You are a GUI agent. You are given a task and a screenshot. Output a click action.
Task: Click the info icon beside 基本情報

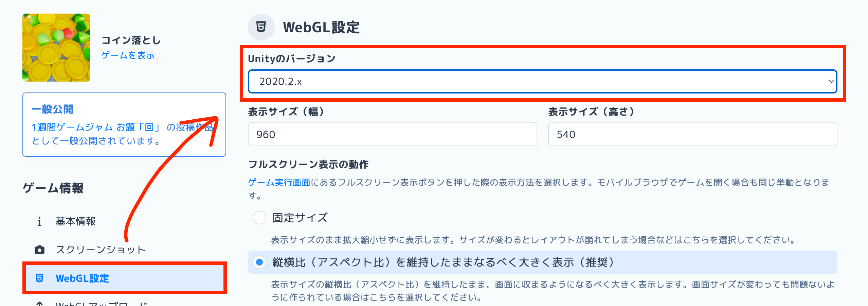click(40, 221)
